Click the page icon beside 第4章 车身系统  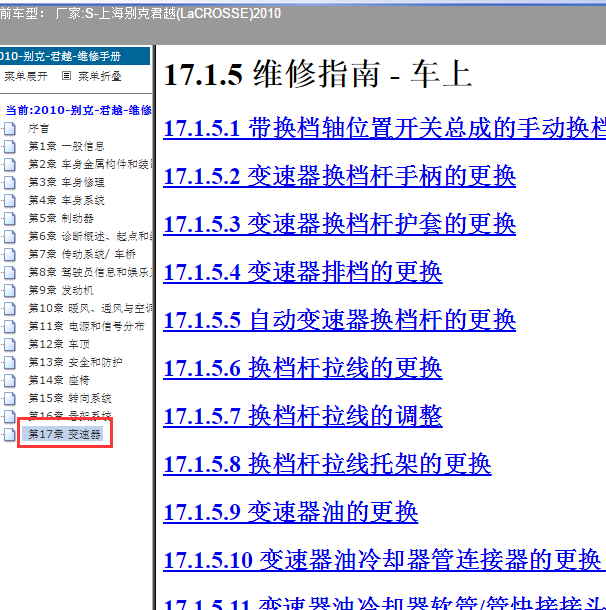pyautogui.click(x=10, y=200)
